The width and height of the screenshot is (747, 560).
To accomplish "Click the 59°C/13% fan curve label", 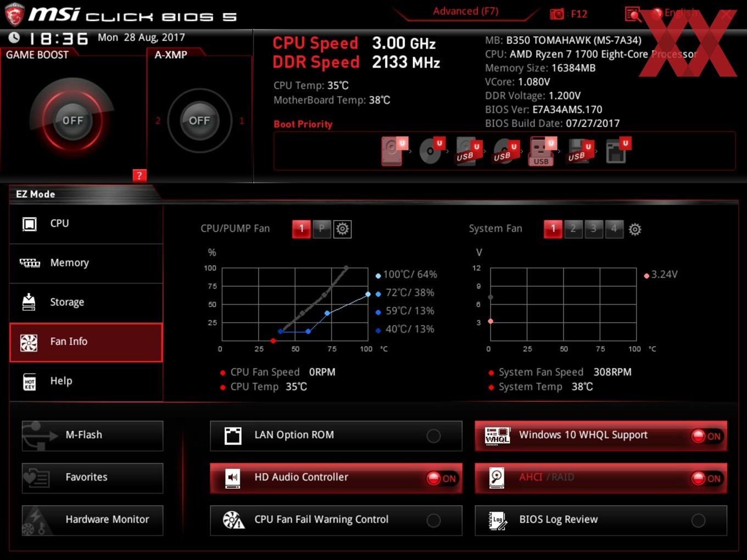I will tap(410, 311).
